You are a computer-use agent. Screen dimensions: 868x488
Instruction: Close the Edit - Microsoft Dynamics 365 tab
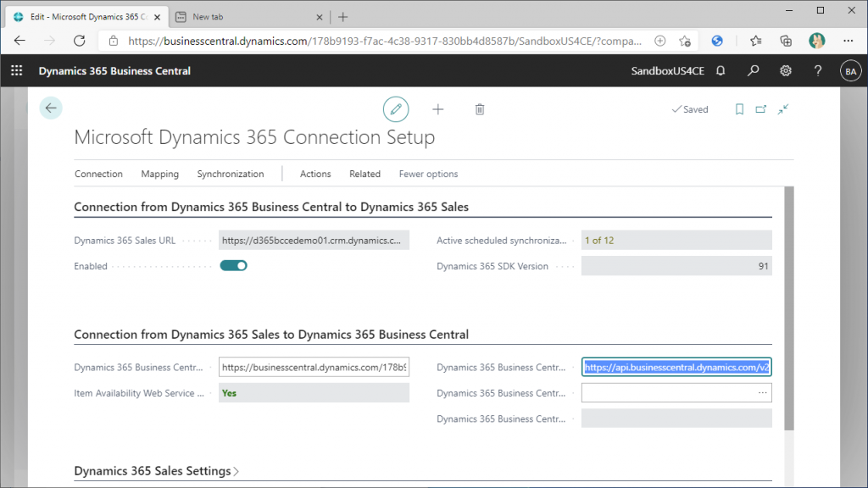[157, 17]
